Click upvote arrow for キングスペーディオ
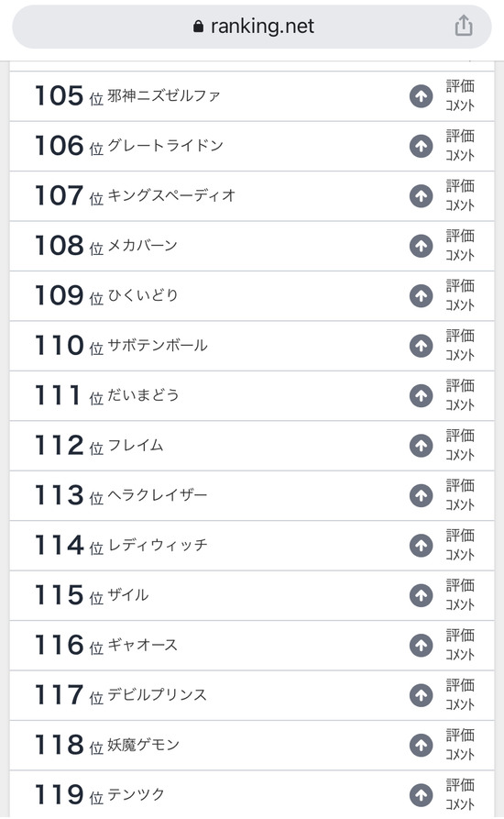Screen dimensions: 504x819 click(421, 196)
